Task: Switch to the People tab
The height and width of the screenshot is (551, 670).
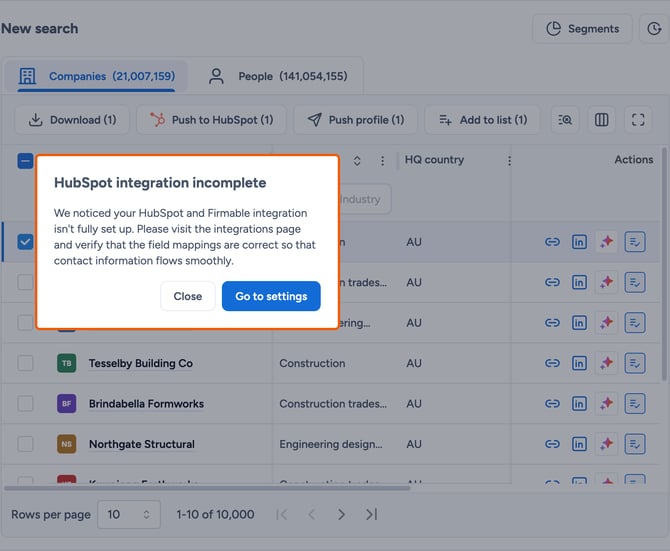Action: point(278,76)
